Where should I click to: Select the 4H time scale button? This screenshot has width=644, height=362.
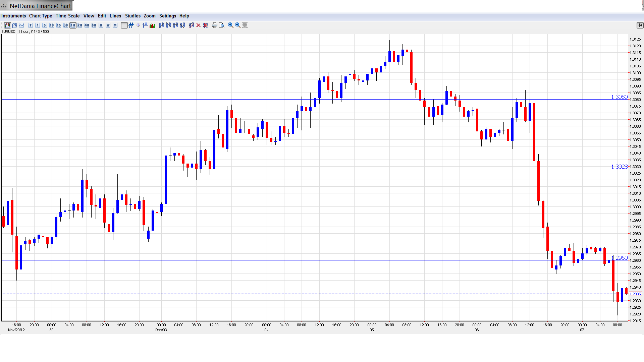pyautogui.click(x=87, y=25)
